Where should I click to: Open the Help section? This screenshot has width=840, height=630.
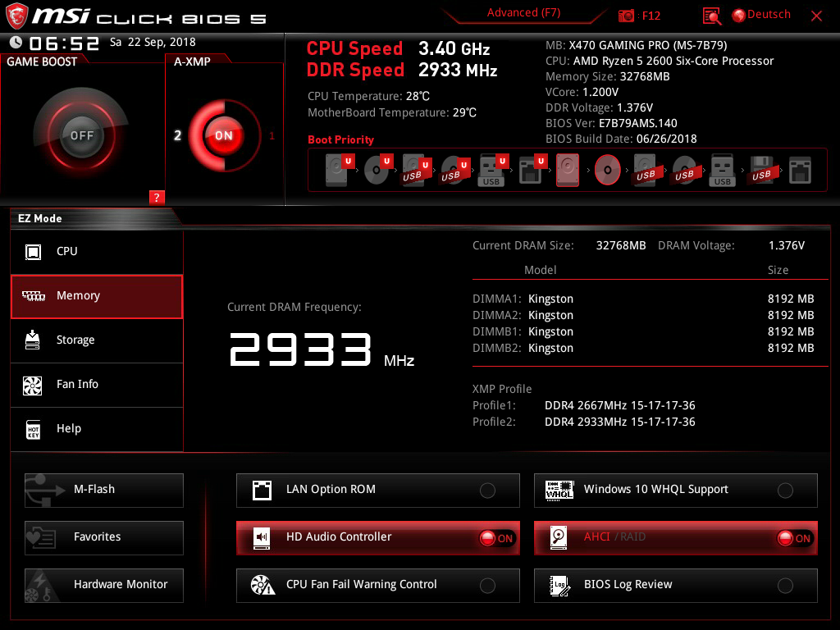(x=96, y=428)
